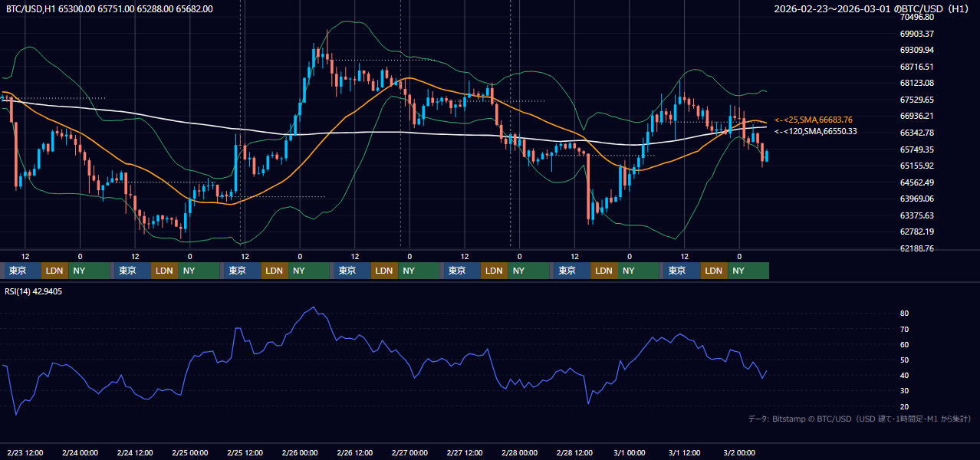Click the last blue candle at chart's right edge
This screenshot has width=980, height=460.
[767, 156]
